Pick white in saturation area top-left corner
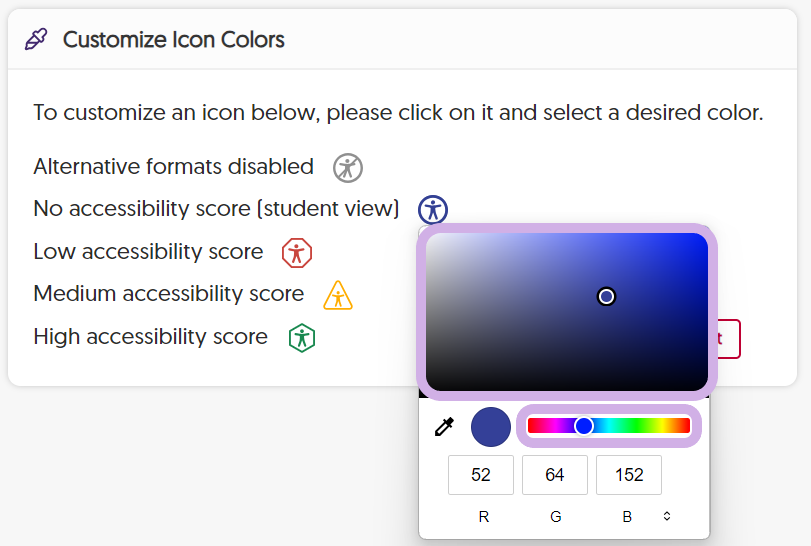Viewport: 811px width, 546px height. point(434,241)
